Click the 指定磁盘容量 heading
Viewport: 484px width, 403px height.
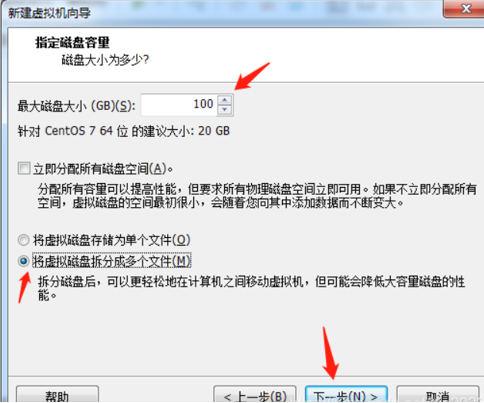[72, 42]
